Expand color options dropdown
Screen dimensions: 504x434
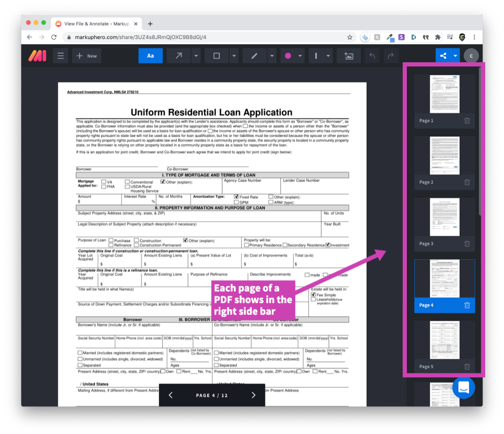click(x=300, y=56)
